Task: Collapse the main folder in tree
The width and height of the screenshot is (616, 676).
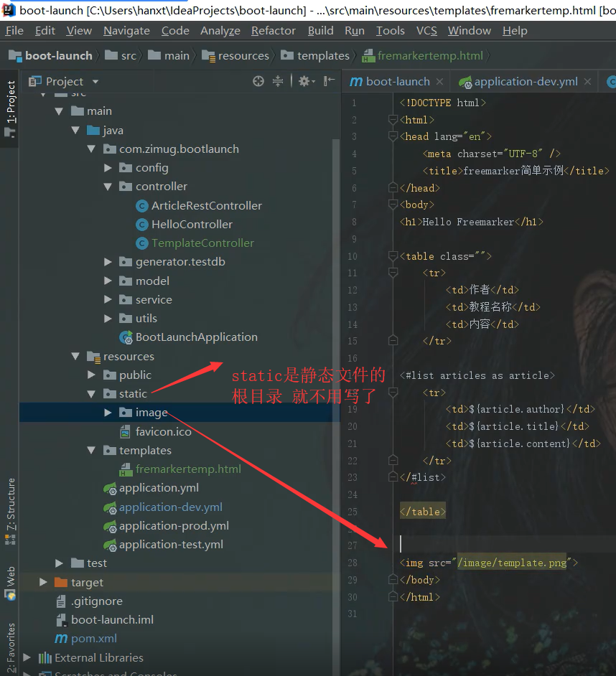Action: tap(59, 111)
